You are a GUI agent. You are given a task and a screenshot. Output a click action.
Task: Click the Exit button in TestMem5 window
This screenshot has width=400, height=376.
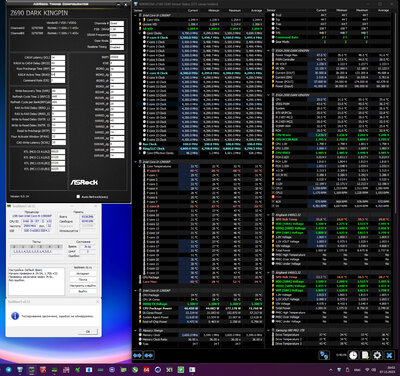coord(83,291)
